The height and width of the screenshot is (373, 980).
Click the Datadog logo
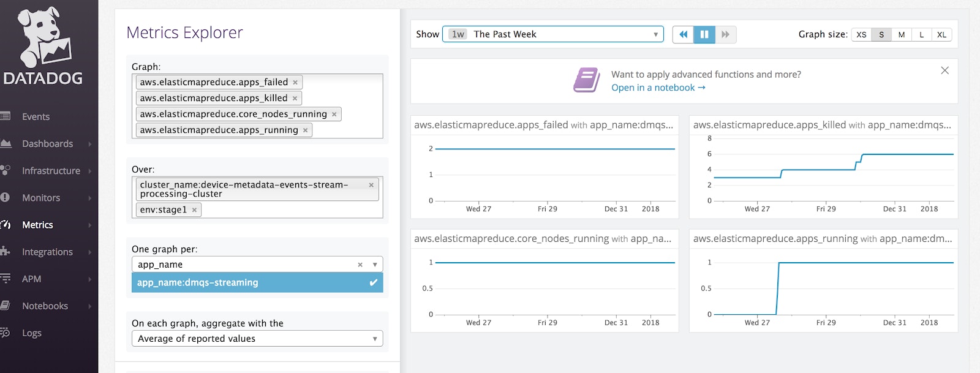tap(43, 47)
